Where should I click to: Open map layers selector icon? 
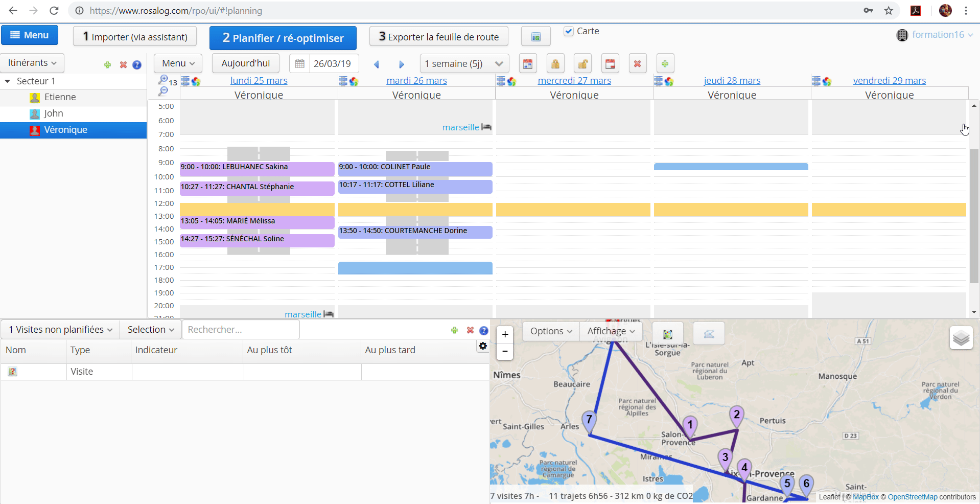point(961,338)
